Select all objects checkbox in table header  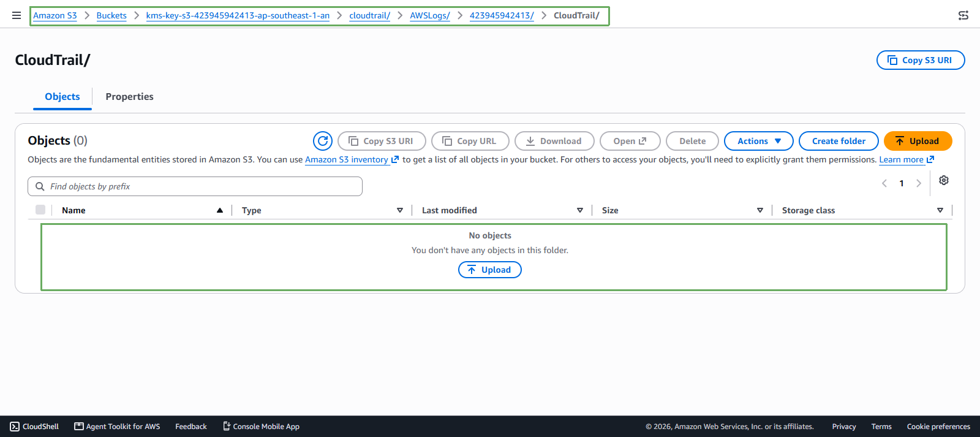tap(40, 210)
